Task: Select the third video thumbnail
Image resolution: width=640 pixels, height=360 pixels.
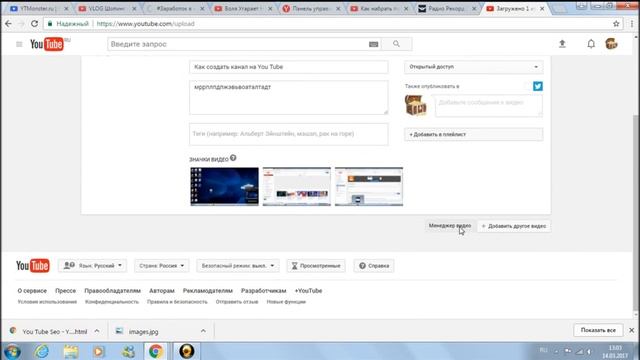Action: pyautogui.click(x=369, y=187)
